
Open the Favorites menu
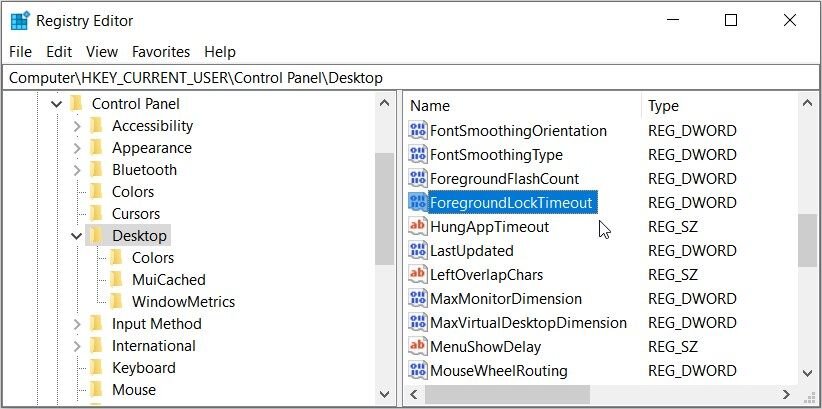coord(161,52)
